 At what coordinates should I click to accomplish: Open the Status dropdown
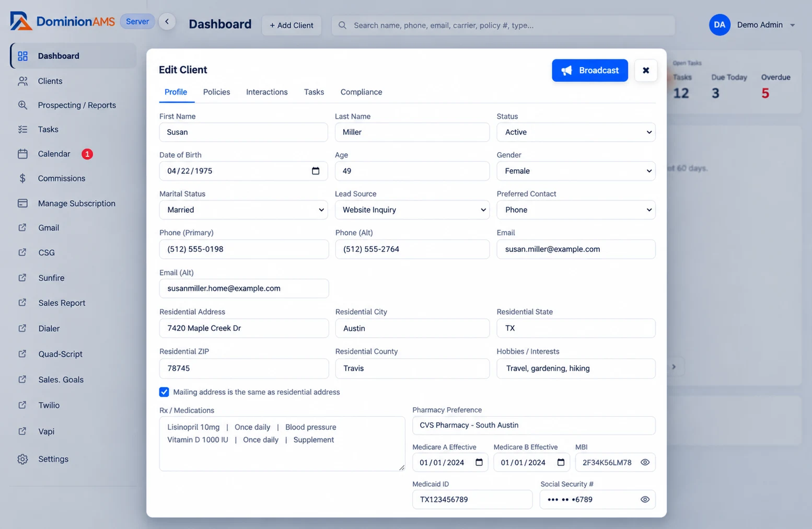576,132
